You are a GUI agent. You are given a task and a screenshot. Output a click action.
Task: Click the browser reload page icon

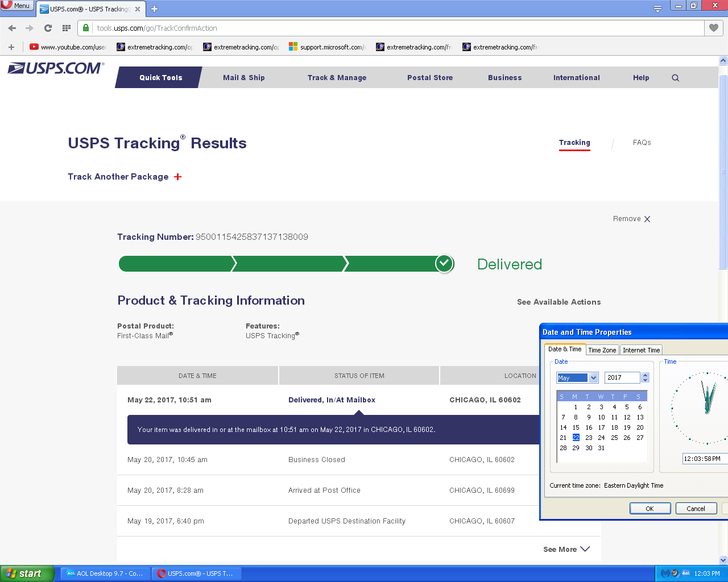(x=48, y=28)
